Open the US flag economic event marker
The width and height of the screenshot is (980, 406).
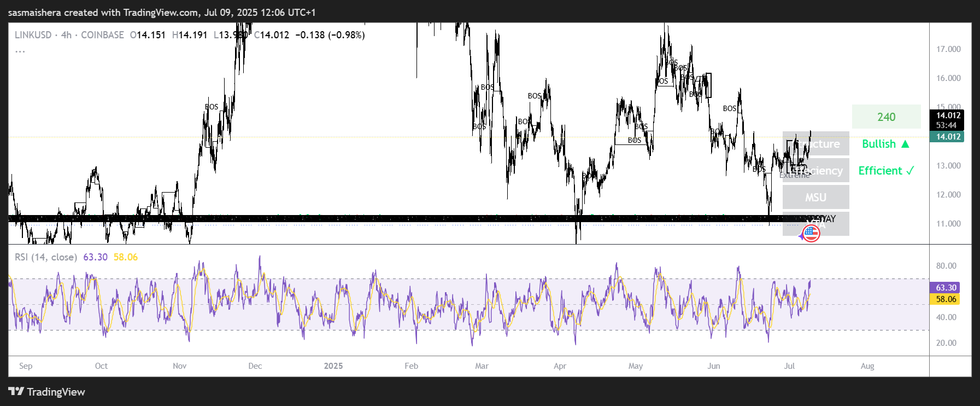pyautogui.click(x=812, y=234)
